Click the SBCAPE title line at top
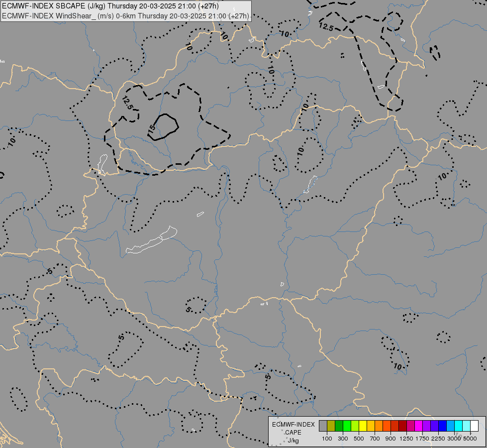This screenshot has height=448, width=487. 110,6
